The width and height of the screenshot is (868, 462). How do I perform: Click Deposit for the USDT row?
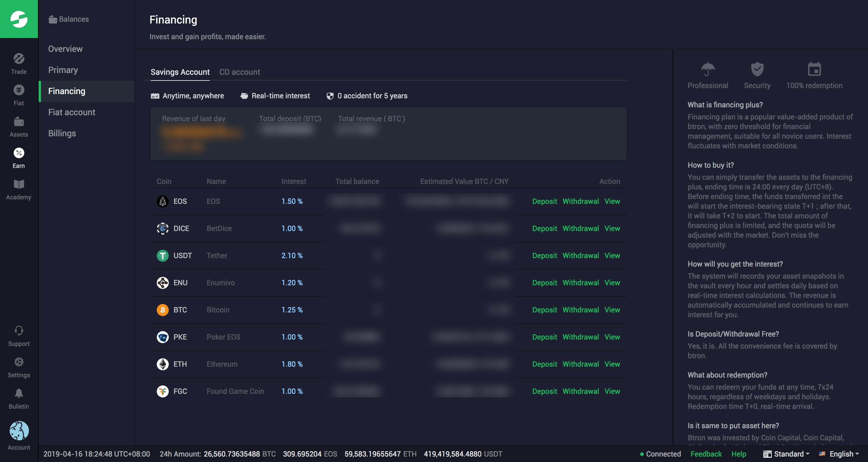pos(544,256)
